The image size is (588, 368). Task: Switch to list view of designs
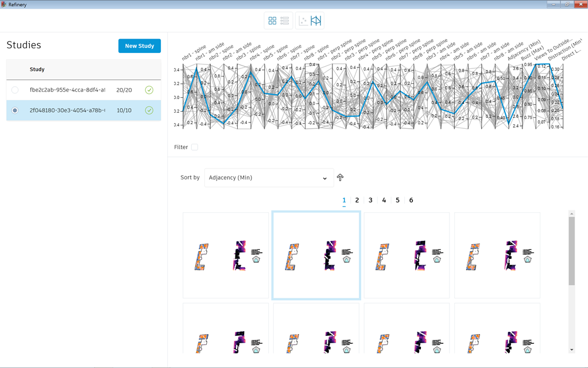(x=285, y=21)
